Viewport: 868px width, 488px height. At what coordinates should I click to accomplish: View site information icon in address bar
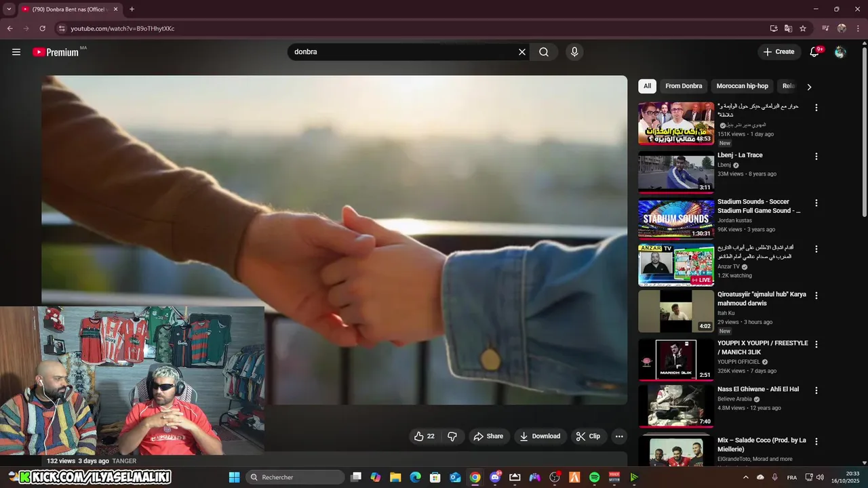[x=62, y=28]
